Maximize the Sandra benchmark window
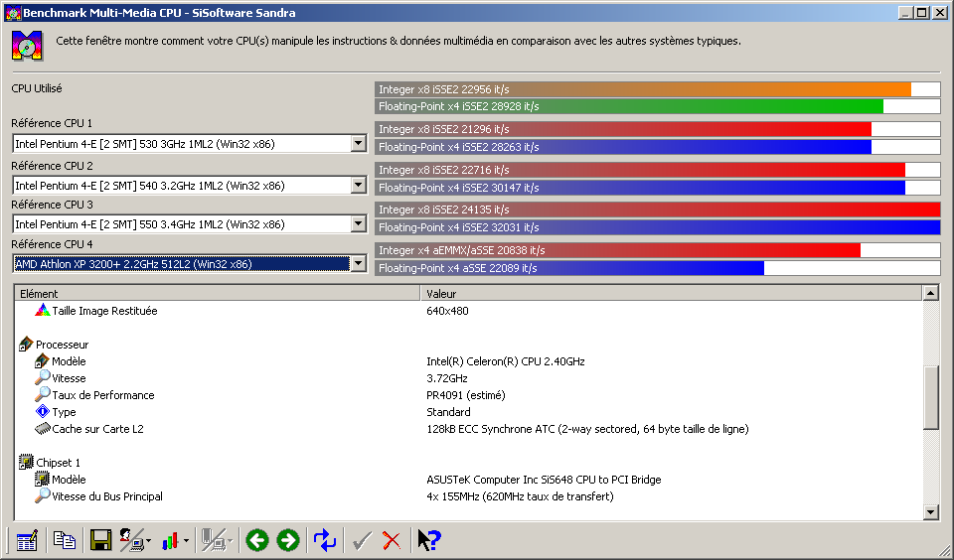This screenshot has width=954, height=560. [922, 12]
